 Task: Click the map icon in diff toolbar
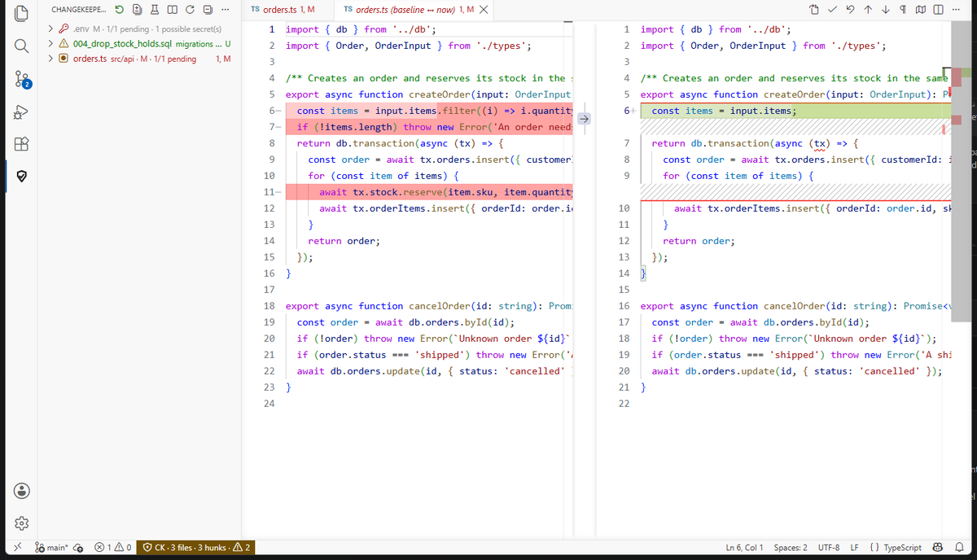[x=922, y=10]
